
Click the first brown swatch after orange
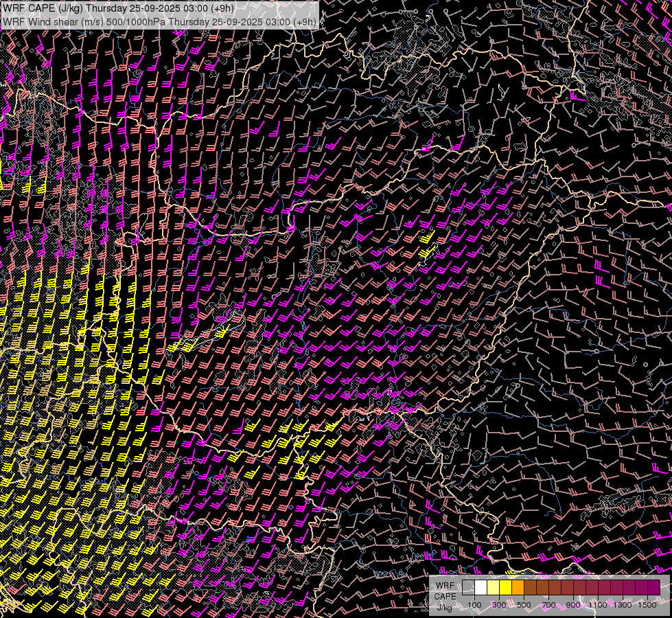[x=530, y=587]
